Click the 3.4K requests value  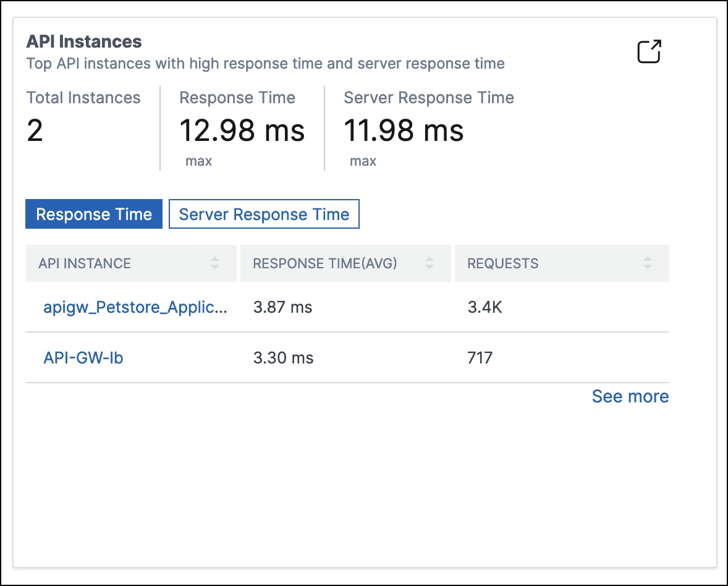(x=485, y=307)
